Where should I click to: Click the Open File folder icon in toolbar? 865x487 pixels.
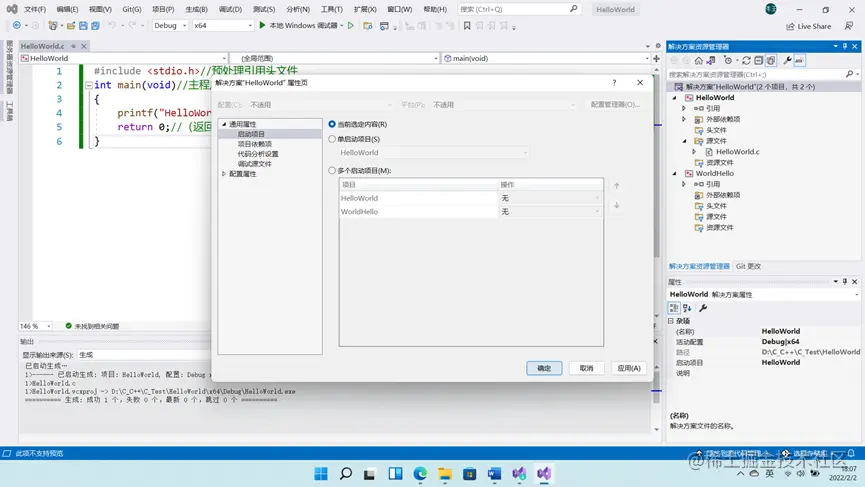[x=71, y=25]
